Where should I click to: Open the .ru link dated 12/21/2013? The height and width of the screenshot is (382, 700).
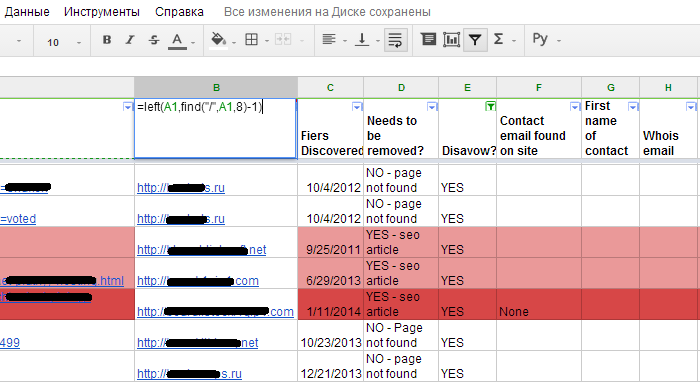click(189, 374)
